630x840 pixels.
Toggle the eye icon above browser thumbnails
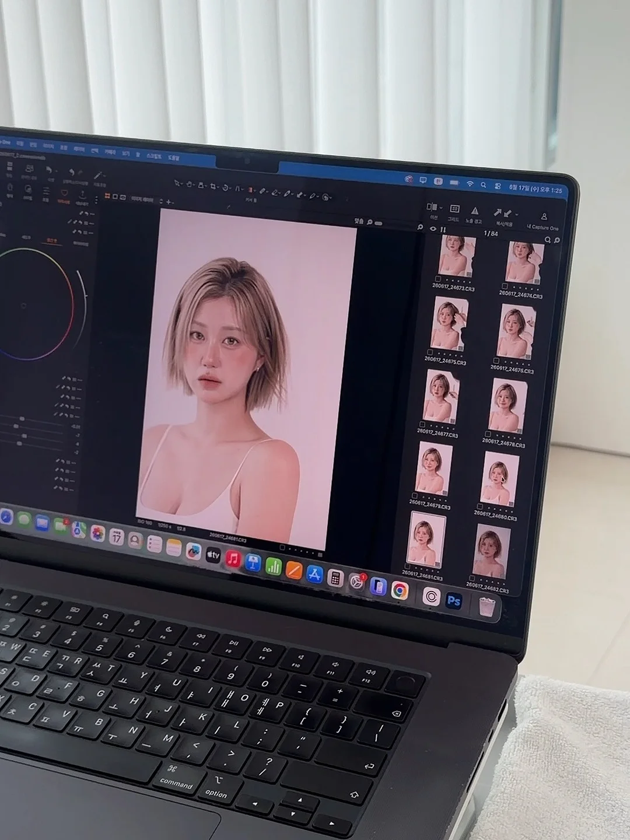[x=433, y=229]
